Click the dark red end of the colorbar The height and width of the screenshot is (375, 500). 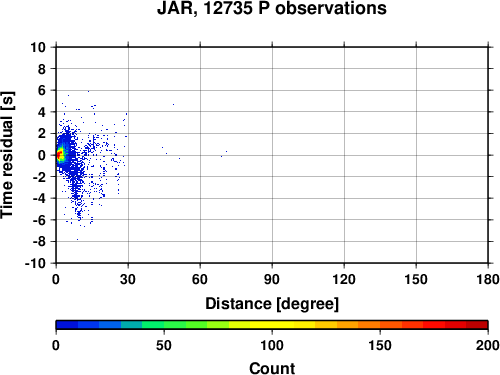pyautogui.click(x=477, y=325)
